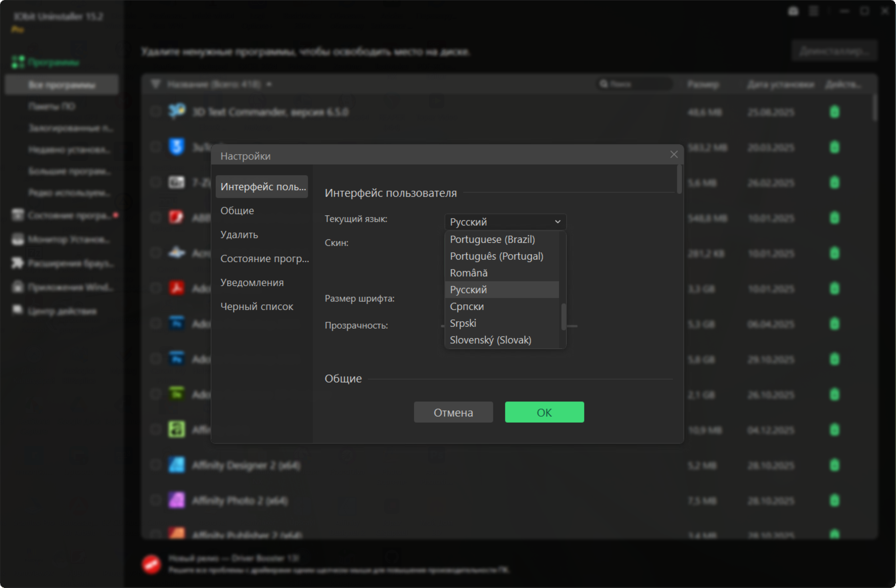
Task: Check the 3D Text Commander row checkbox
Action: click(x=155, y=111)
